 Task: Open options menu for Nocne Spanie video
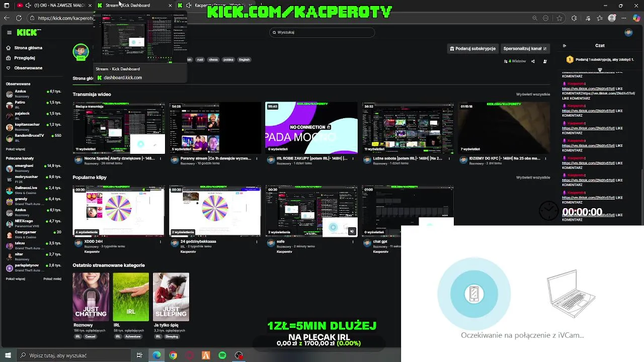tap(160, 158)
